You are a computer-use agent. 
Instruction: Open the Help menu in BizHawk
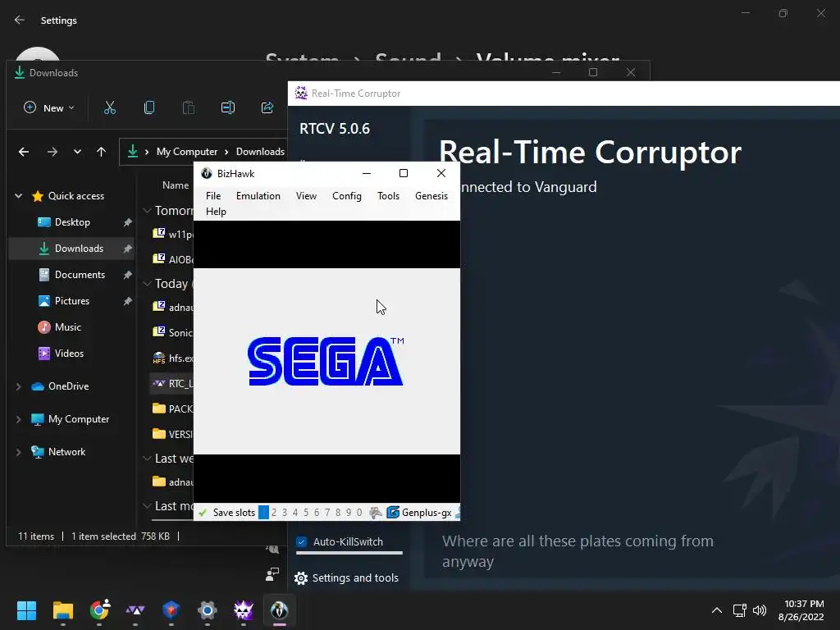click(216, 212)
